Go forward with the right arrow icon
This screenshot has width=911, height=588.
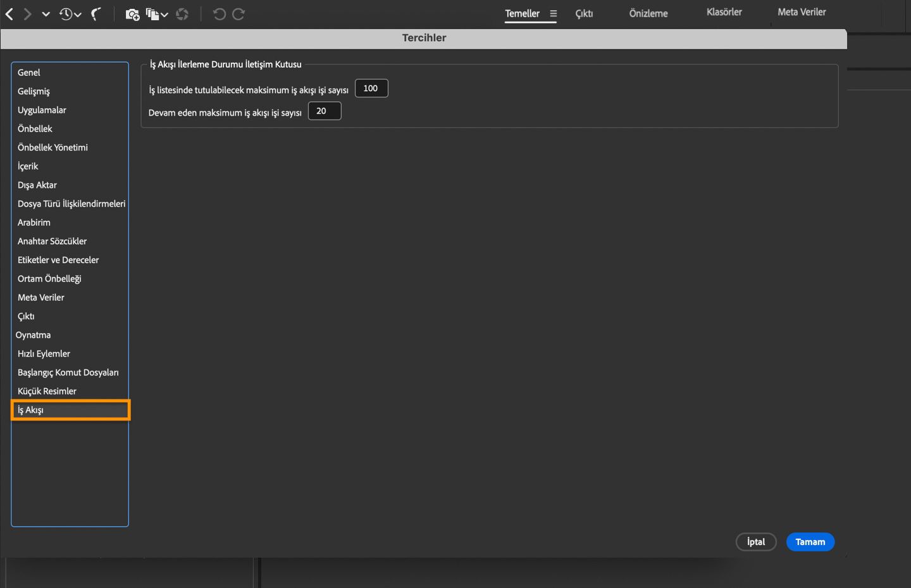coord(27,14)
